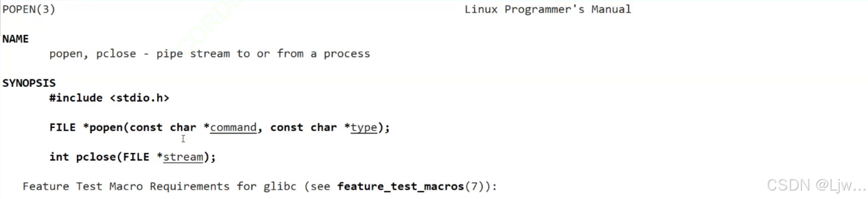Click the underlined stream parameter
868x199 pixels.
tap(183, 157)
